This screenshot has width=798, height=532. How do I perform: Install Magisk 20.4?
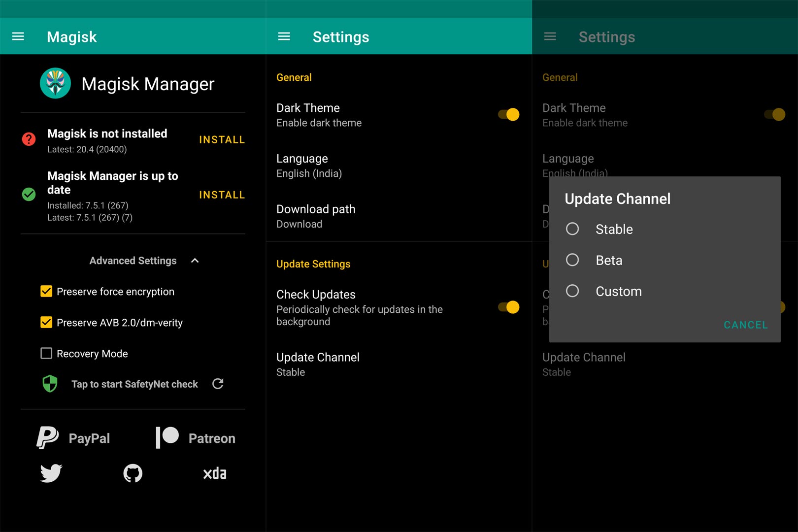222,140
